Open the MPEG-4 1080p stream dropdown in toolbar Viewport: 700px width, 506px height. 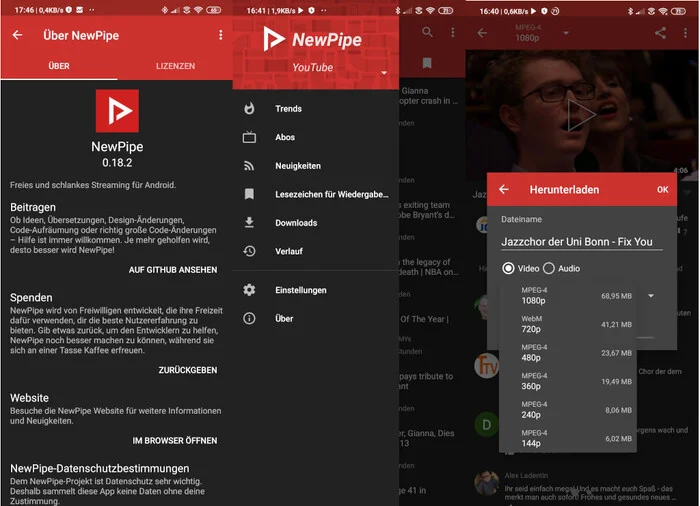pyautogui.click(x=542, y=33)
